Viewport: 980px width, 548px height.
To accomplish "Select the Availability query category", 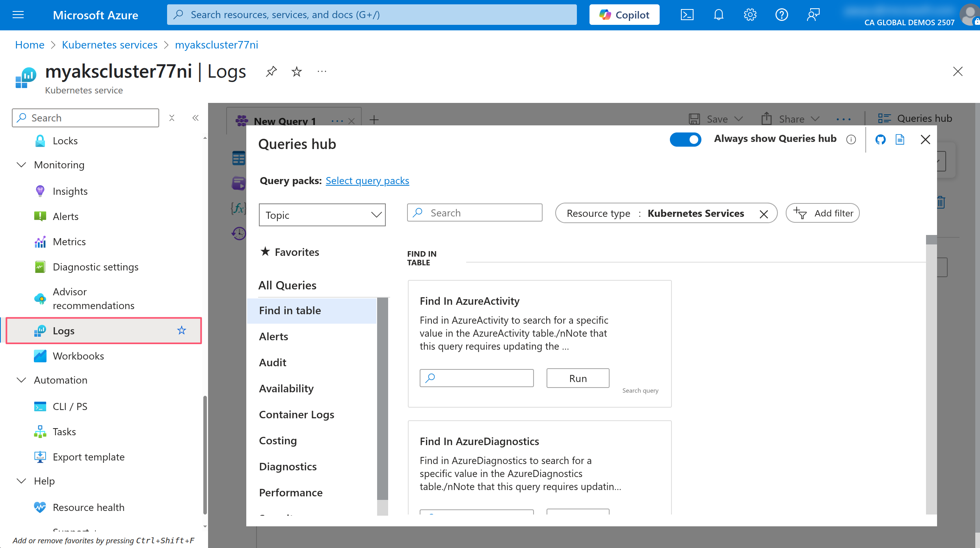I will click(286, 388).
